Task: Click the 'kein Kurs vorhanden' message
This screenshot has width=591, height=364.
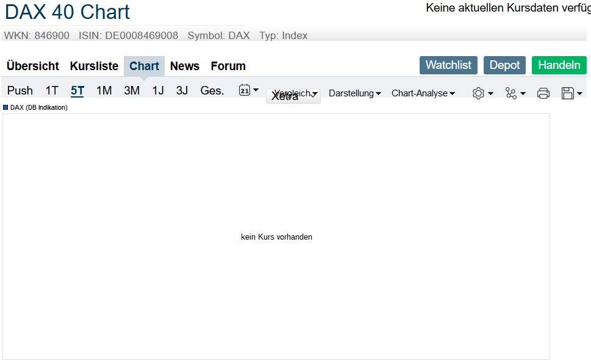Action: (x=277, y=237)
